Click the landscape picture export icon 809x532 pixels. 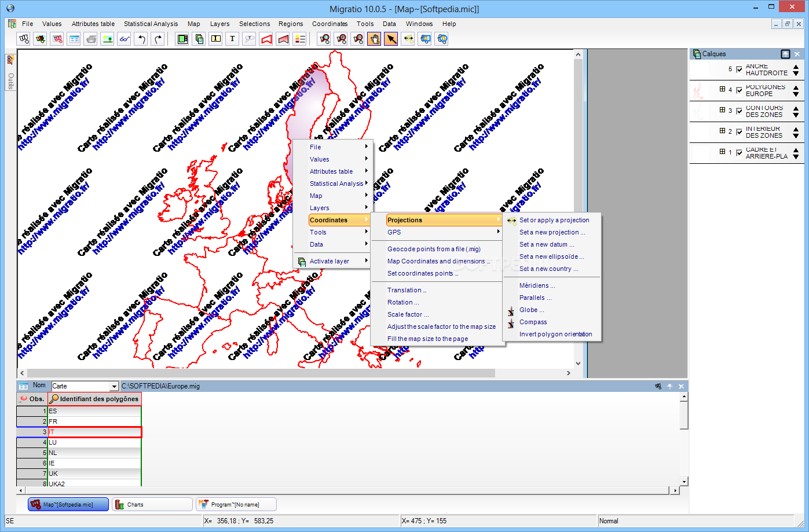pos(107,39)
